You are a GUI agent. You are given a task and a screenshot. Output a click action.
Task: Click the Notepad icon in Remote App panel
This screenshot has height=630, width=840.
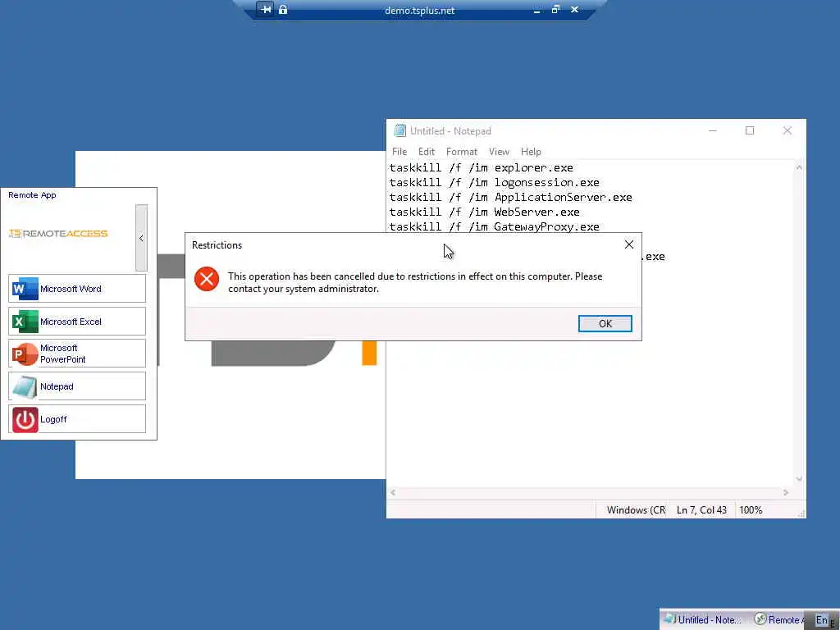pos(25,387)
